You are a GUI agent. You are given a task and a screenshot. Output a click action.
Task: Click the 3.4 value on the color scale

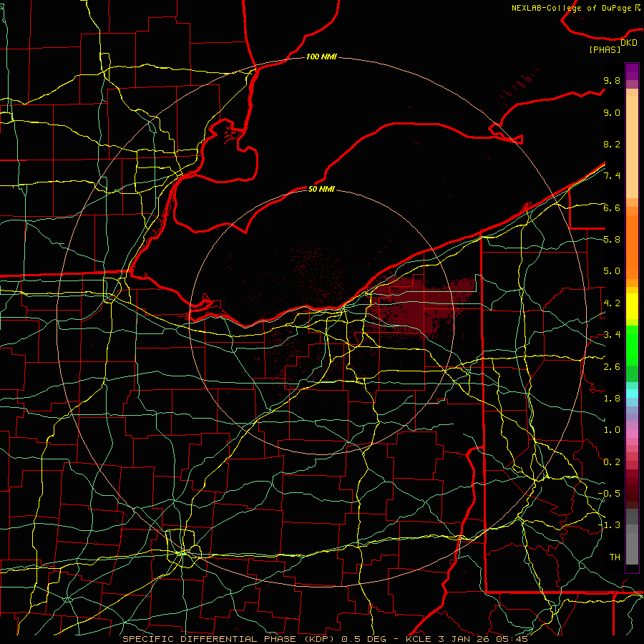(x=612, y=335)
